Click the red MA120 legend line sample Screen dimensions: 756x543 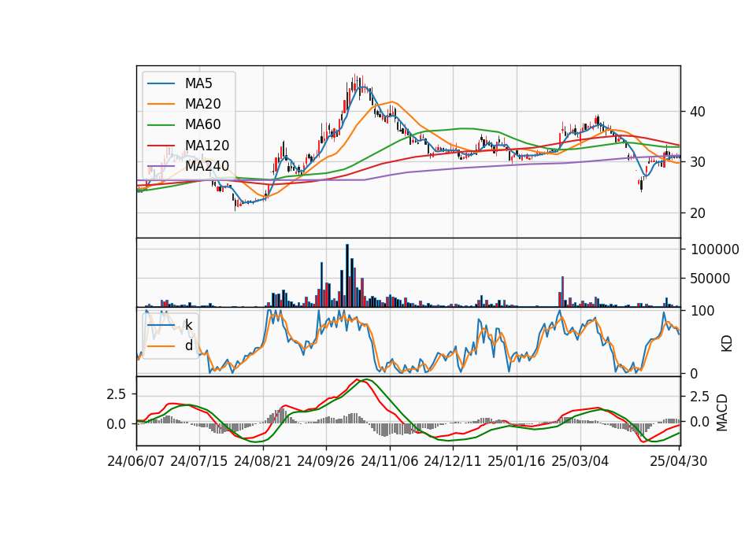point(161,146)
